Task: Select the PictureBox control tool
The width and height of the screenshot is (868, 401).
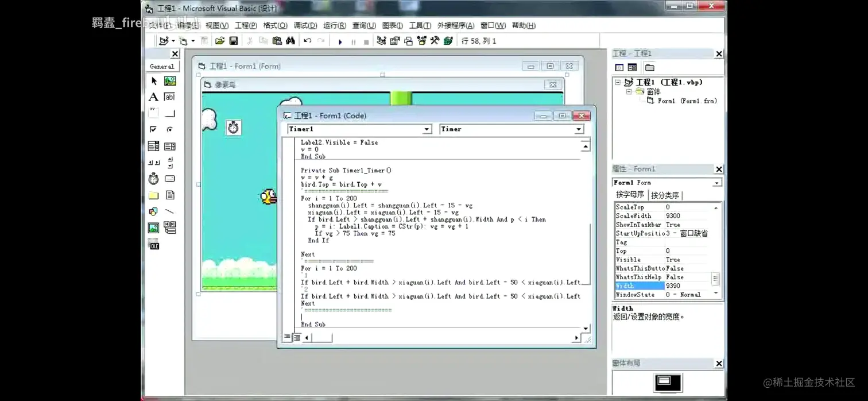Action: (x=170, y=81)
